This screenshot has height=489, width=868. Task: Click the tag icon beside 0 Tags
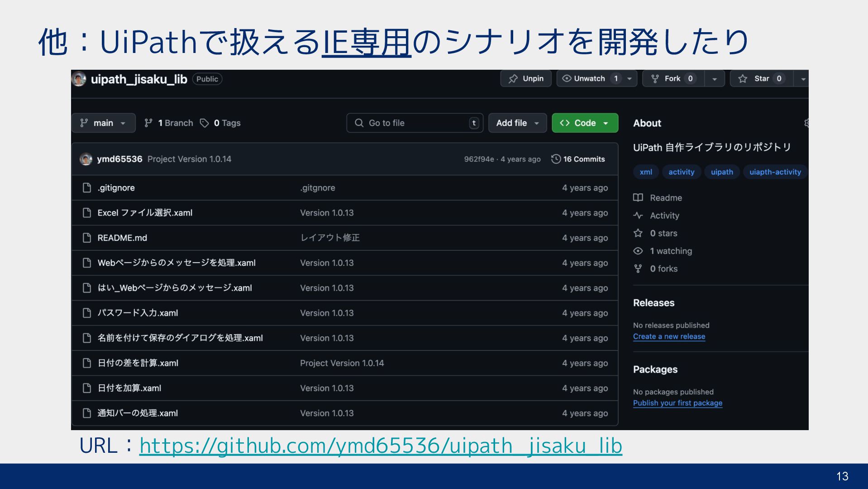205,123
